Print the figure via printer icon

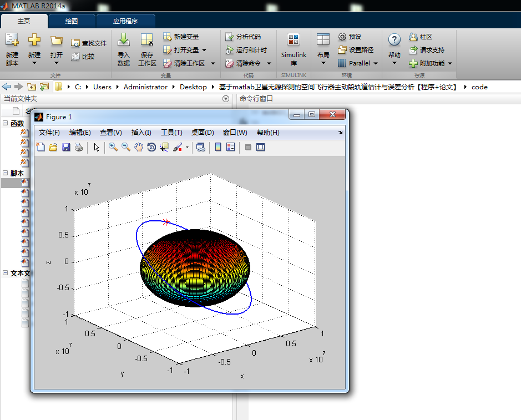coord(79,147)
